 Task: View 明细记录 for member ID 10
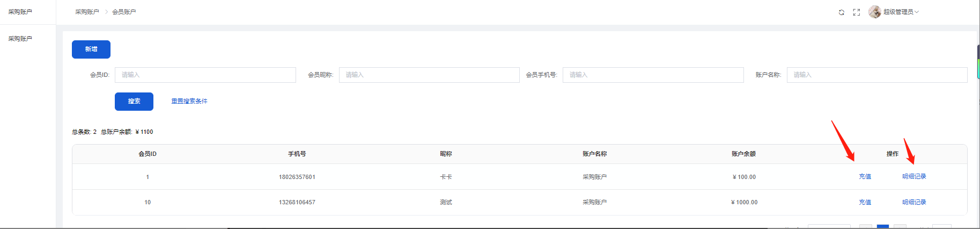[914, 202]
